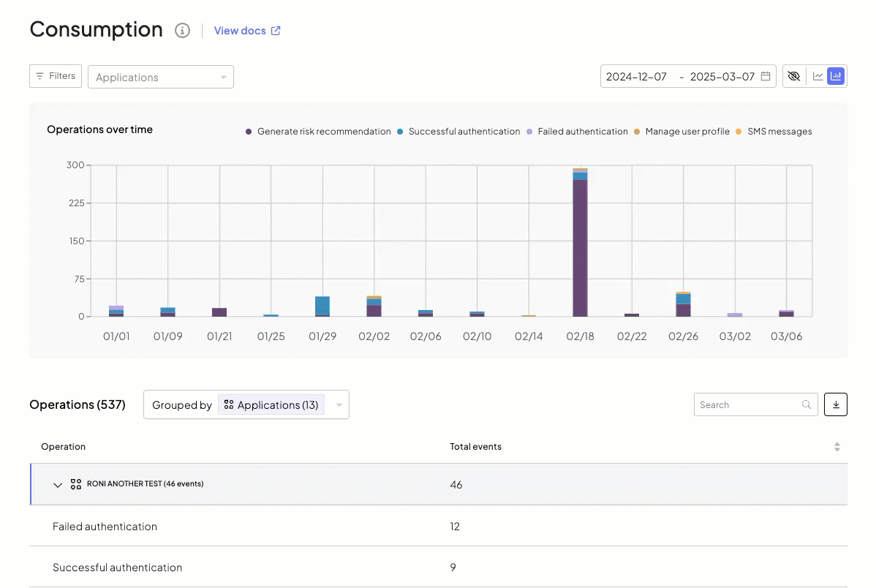Image resolution: width=876 pixels, height=588 pixels.
Task: Click the operations Search field
Action: [x=748, y=404]
